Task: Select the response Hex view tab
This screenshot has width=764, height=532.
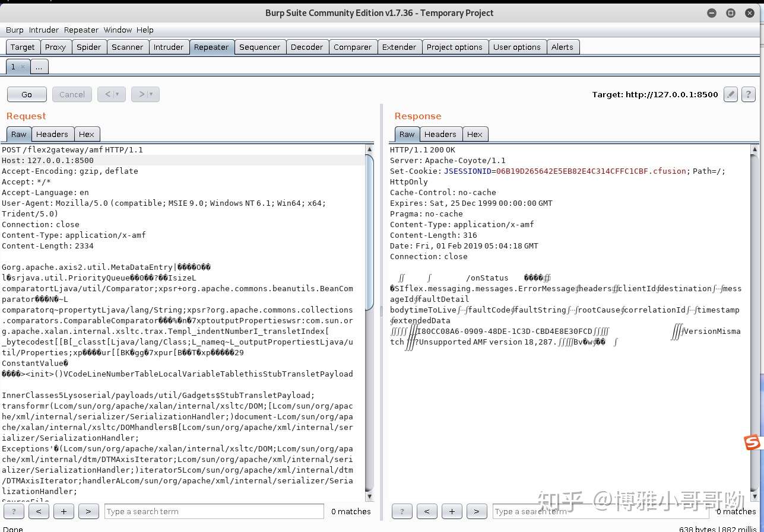Action: (x=475, y=134)
